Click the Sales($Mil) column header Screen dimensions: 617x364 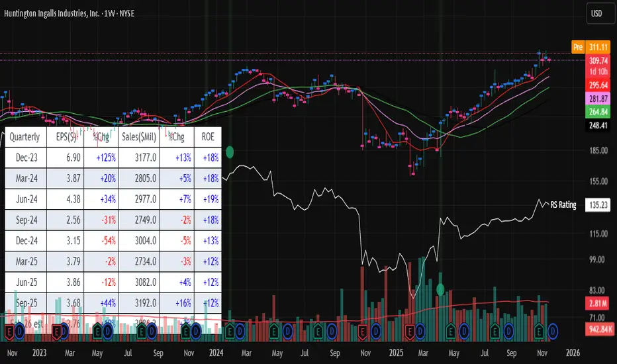[x=138, y=138]
